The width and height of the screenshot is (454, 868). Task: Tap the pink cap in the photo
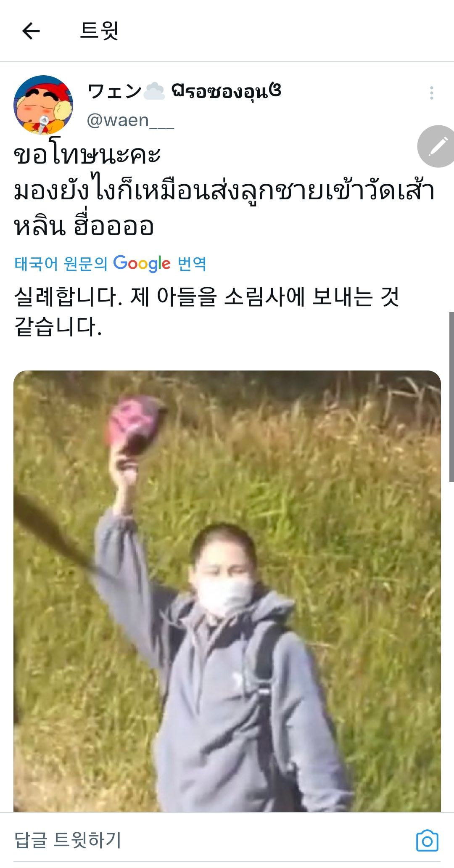(135, 425)
